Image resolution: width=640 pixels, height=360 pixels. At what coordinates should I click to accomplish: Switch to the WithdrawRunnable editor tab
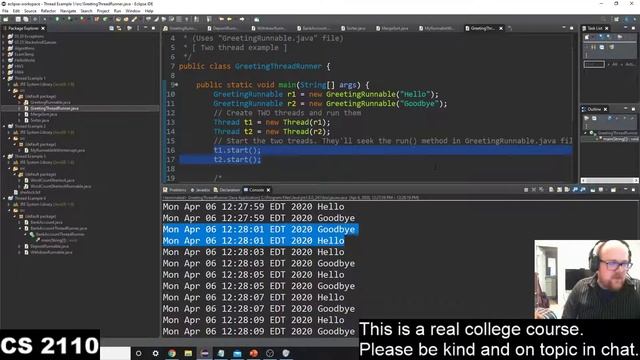pos(268,28)
